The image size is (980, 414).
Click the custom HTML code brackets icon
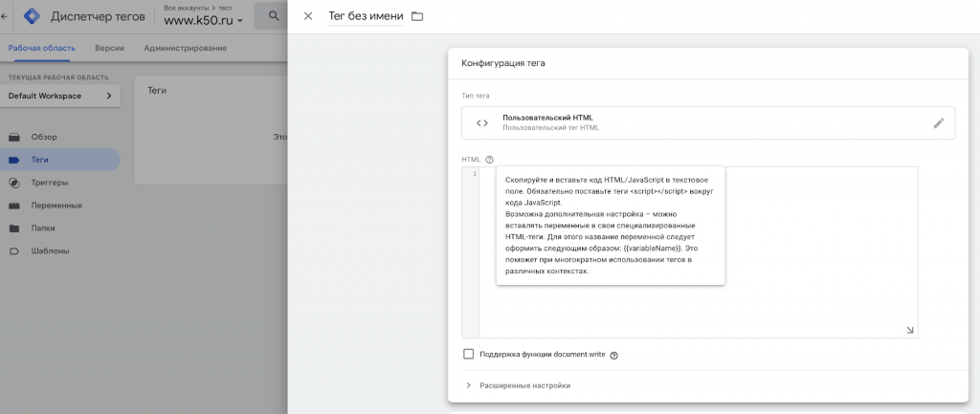tap(482, 123)
